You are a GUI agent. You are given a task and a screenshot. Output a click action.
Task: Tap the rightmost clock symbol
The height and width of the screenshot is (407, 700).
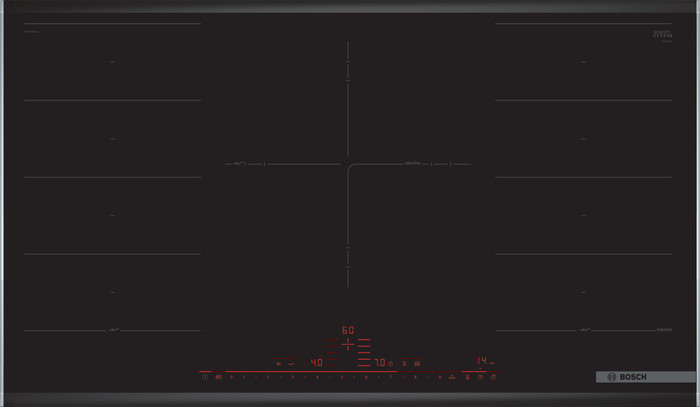click(493, 377)
